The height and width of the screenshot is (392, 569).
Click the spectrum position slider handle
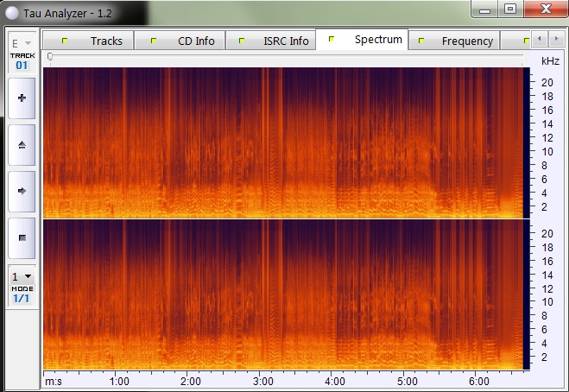coord(50,56)
